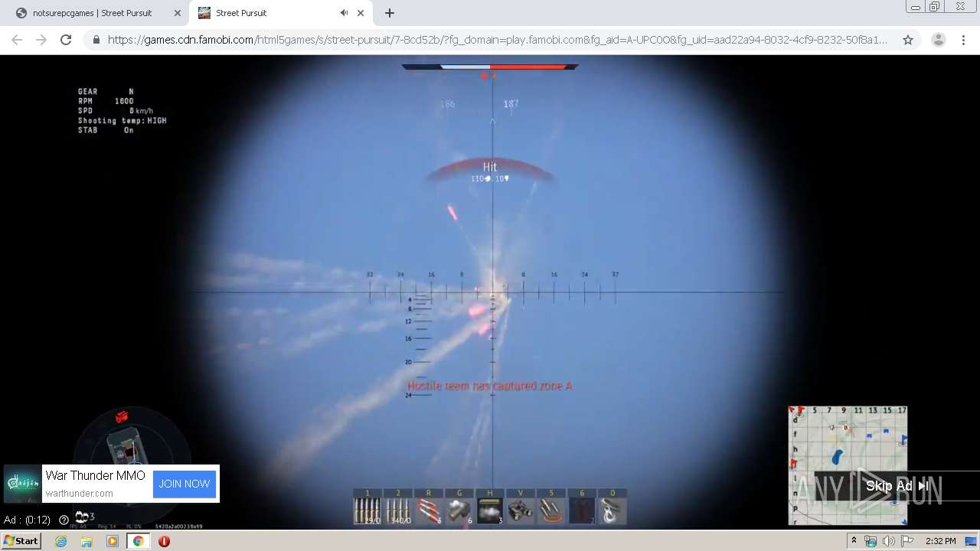Screen dimensions: 980x551
Task: Select ammo slot 1 in action bar
Action: (x=367, y=507)
